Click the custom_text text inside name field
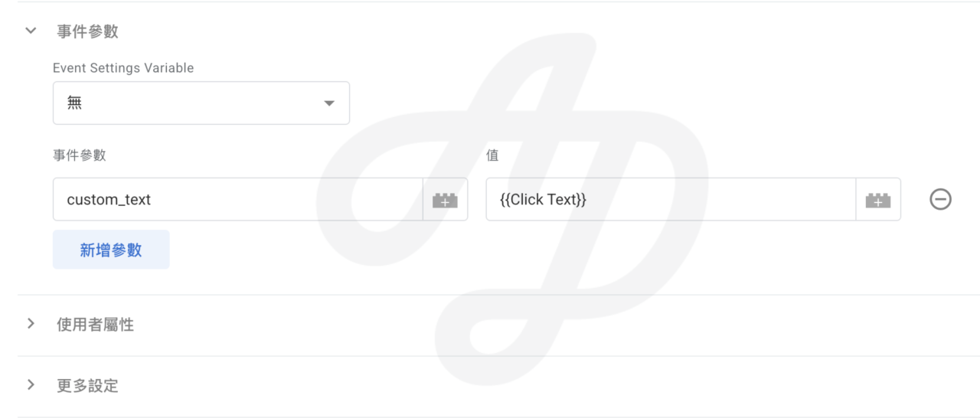The image size is (980, 418). click(x=109, y=200)
